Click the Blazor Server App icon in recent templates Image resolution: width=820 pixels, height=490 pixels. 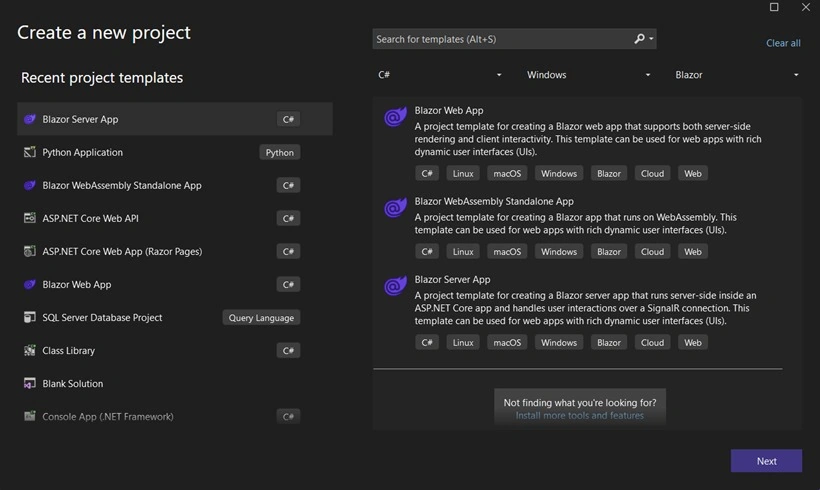[30, 119]
